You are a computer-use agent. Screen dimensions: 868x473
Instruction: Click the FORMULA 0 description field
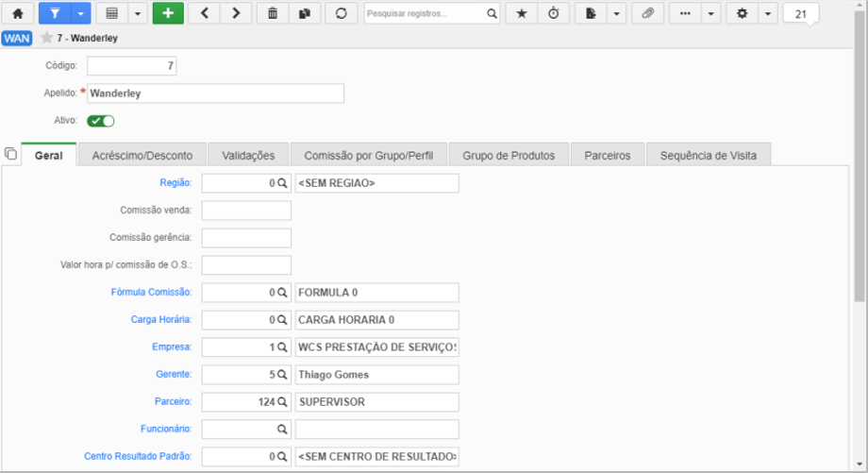pos(377,293)
